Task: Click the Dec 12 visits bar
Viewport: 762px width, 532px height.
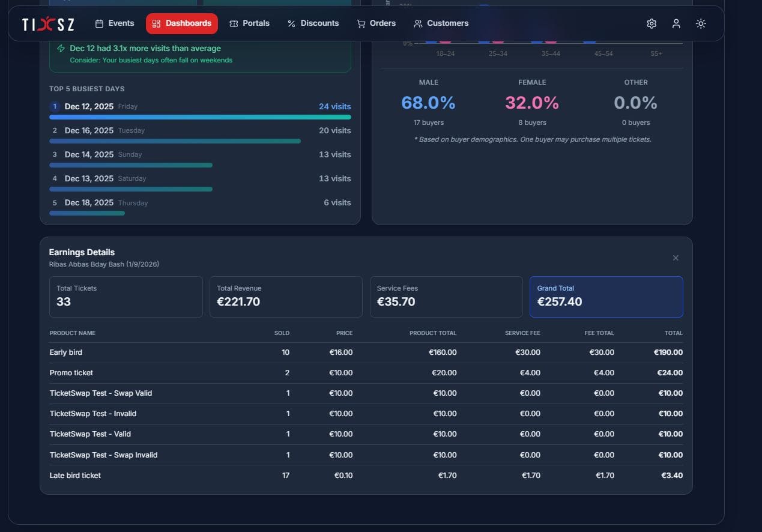Action: point(200,117)
